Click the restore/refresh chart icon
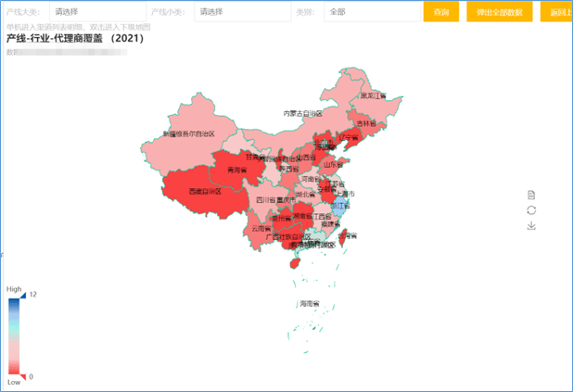The height and width of the screenshot is (392, 573). click(x=531, y=210)
